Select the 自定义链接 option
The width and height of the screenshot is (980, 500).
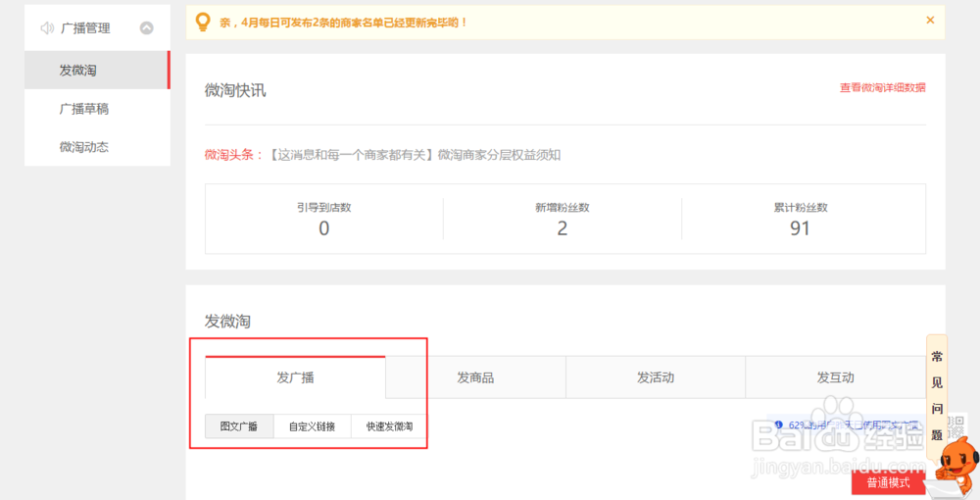(x=312, y=426)
